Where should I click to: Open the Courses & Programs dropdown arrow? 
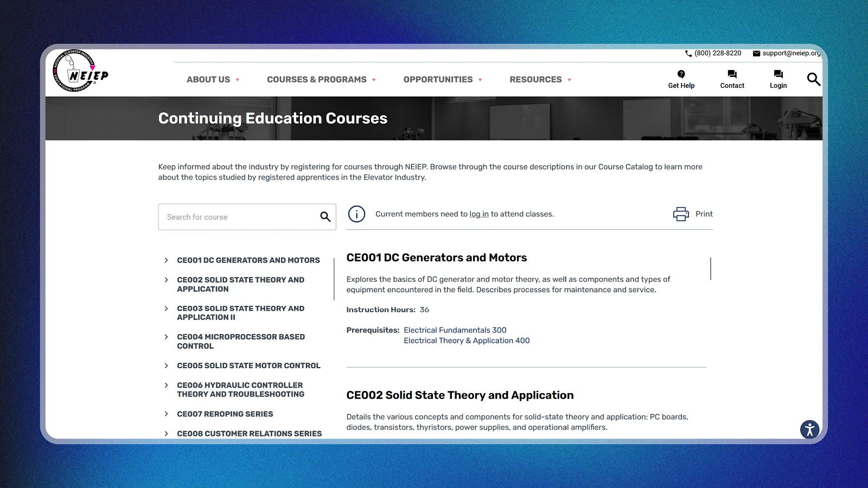pyautogui.click(x=374, y=80)
